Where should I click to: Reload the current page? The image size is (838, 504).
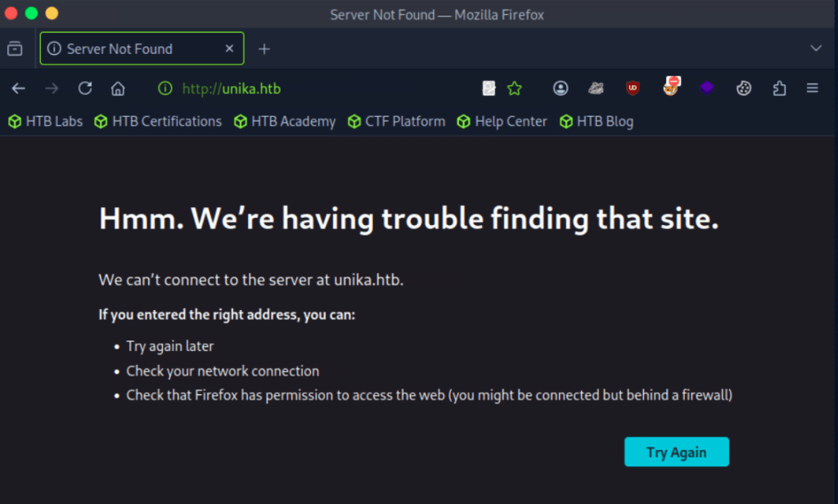[x=85, y=88]
